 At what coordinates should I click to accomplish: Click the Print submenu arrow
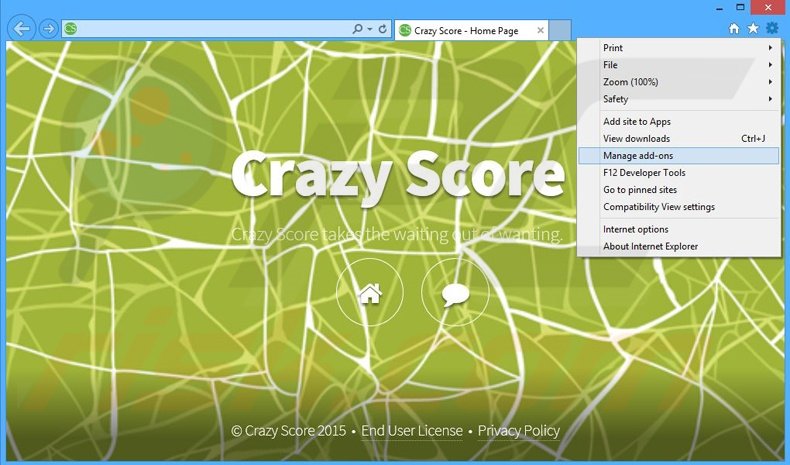pyautogui.click(x=770, y=48)
